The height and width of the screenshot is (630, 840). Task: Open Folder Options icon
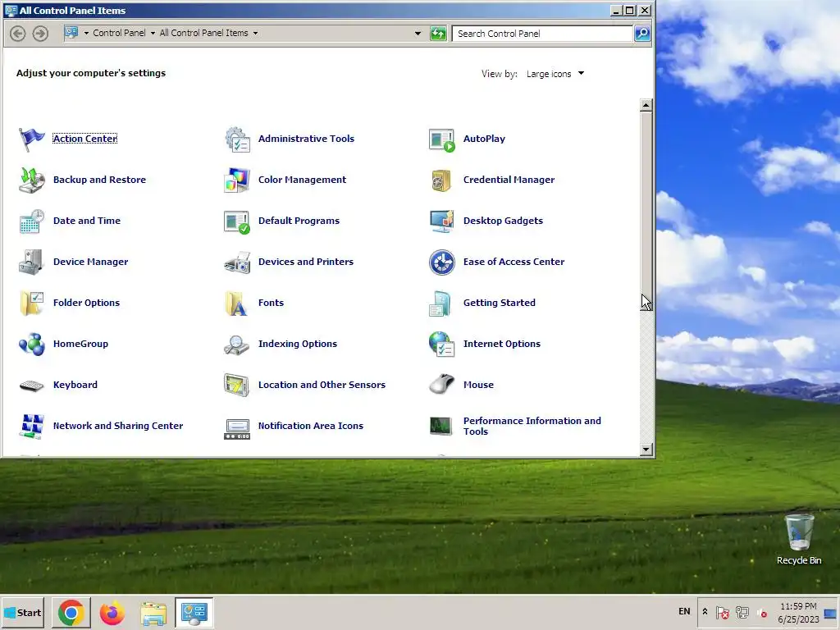(32, 304)
